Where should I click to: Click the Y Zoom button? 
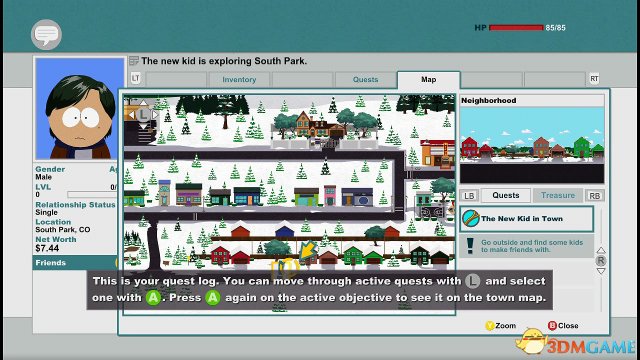click(x=501, y=325)
